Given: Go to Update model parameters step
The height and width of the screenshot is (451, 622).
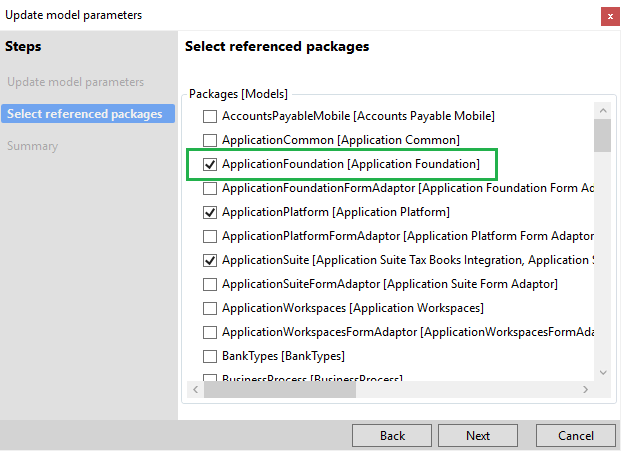Looking at the screenshot, I should point(75,82).
